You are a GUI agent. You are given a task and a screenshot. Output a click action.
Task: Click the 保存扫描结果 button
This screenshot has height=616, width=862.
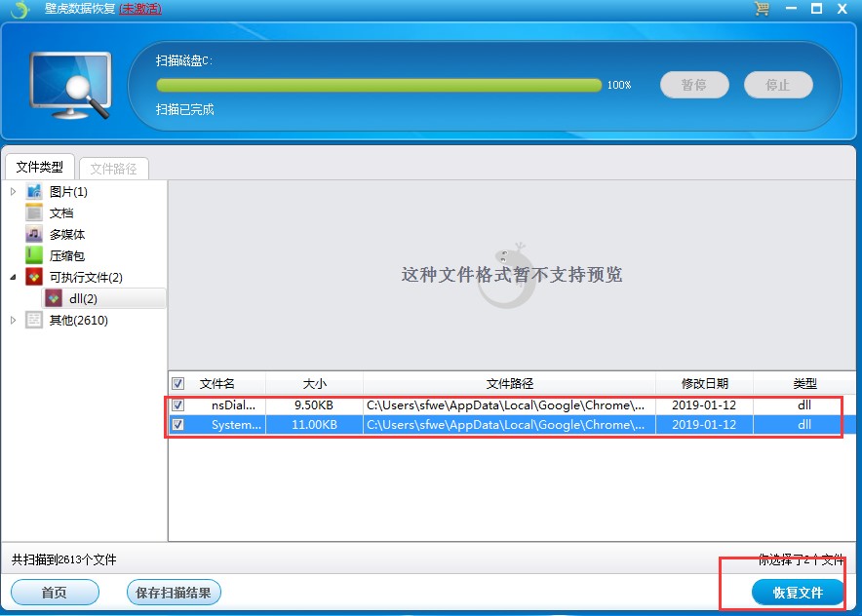coord(173,592)
